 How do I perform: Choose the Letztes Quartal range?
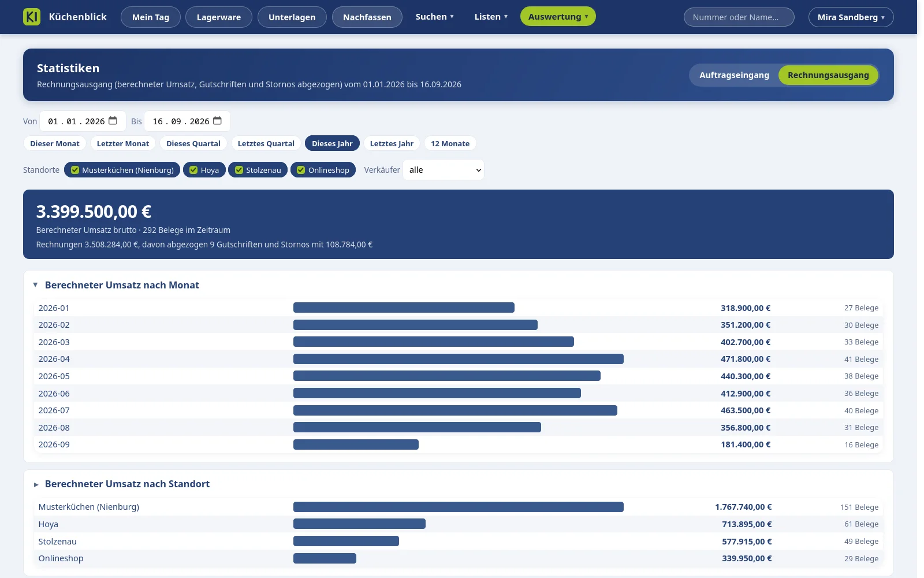[266, 143]
